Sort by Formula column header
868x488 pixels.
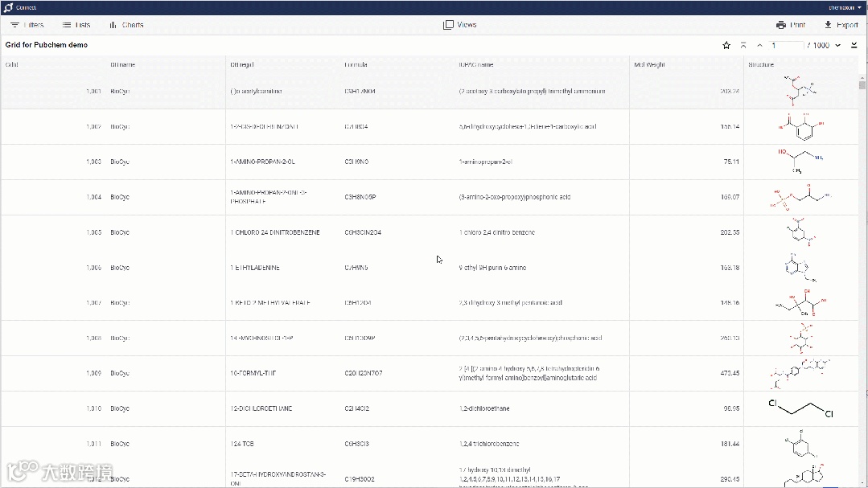click(356, 65)
